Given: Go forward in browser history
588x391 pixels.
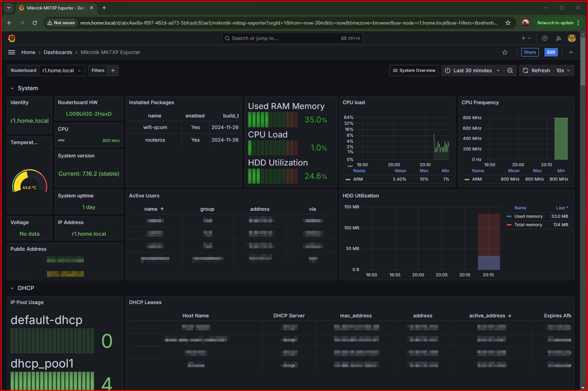Looking at the screenshot, I should pos(22,23).
